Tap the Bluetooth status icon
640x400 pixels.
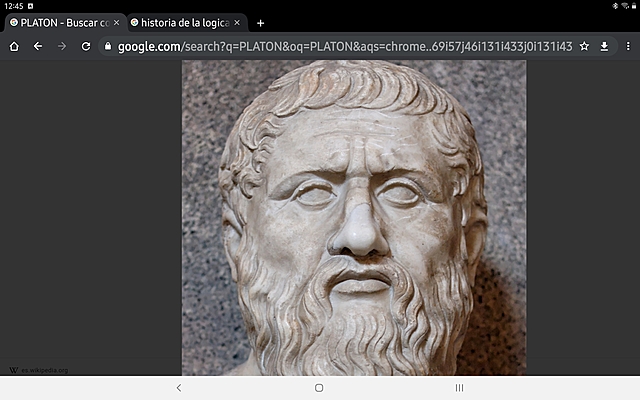coord(615,6)
